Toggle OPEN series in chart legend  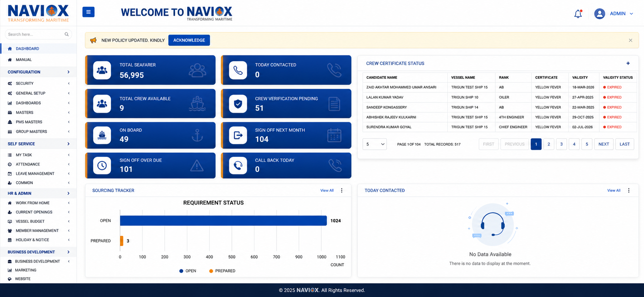pos(188,271)
